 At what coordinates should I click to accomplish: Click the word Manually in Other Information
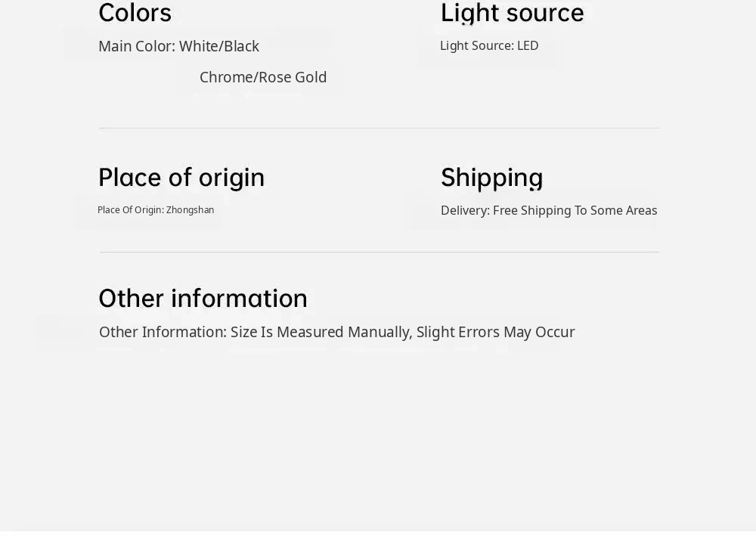(x=379, y=332)
